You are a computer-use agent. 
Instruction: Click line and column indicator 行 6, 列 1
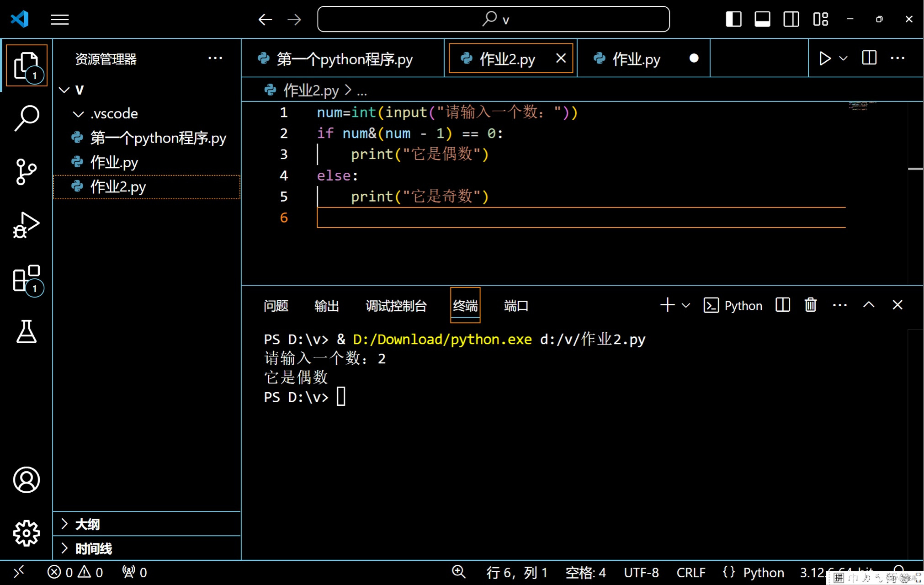coord(517,572)
